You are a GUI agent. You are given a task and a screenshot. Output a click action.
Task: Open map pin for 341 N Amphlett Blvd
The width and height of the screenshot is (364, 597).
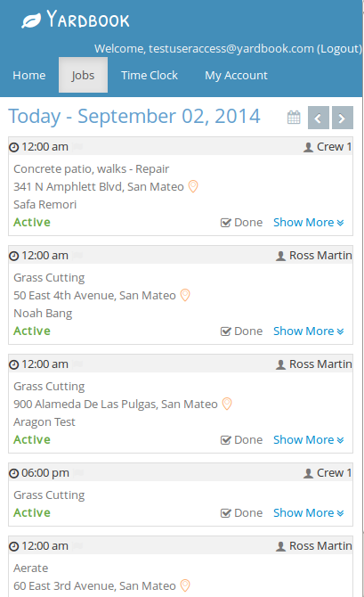coord(193,186)
